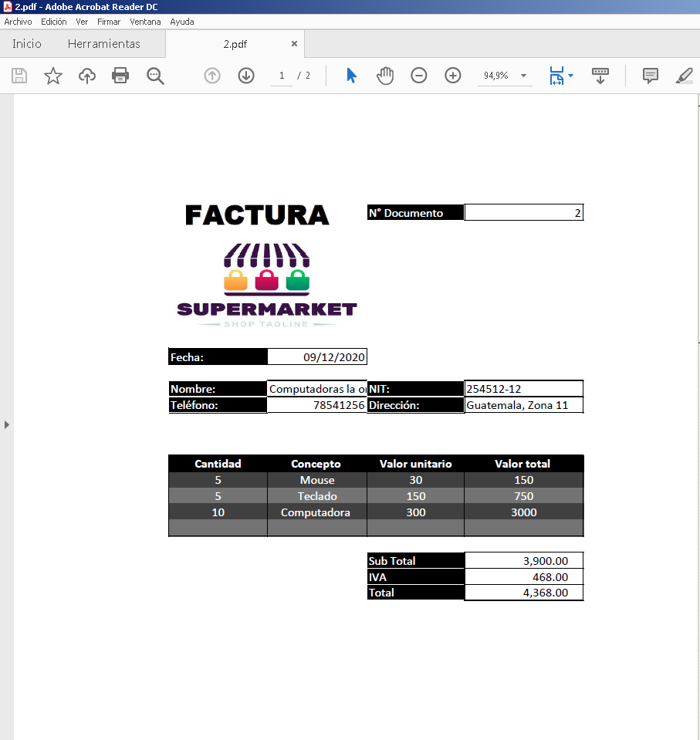The image size is (700, 740).
Task: Click the Valor unitario column header
Action: pos(415,464)
